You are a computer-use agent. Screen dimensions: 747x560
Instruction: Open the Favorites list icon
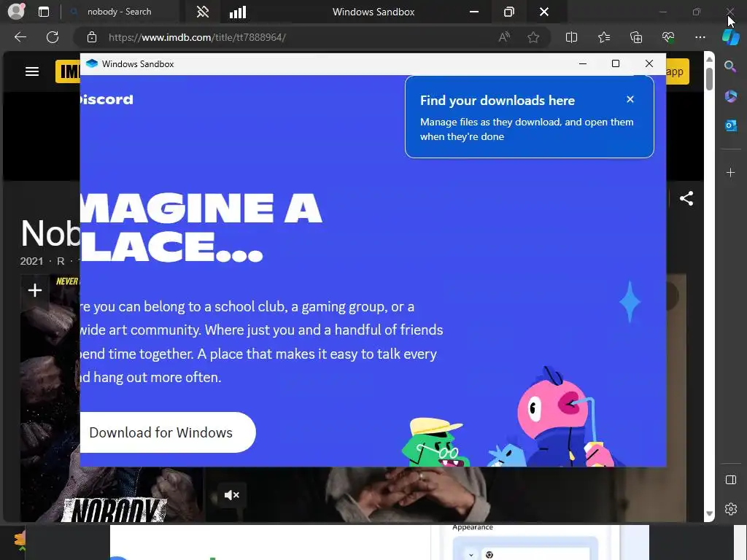pyautogui.click(x=604, y=37)
